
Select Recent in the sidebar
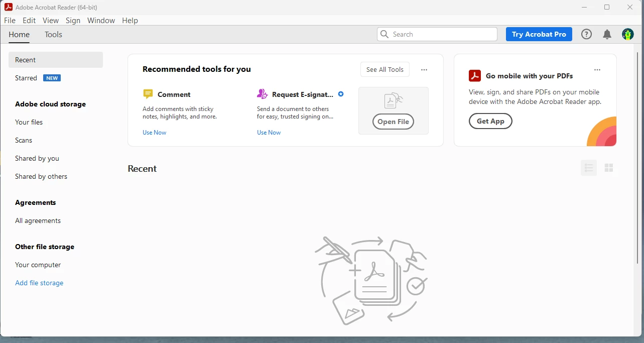pos(56,60)
